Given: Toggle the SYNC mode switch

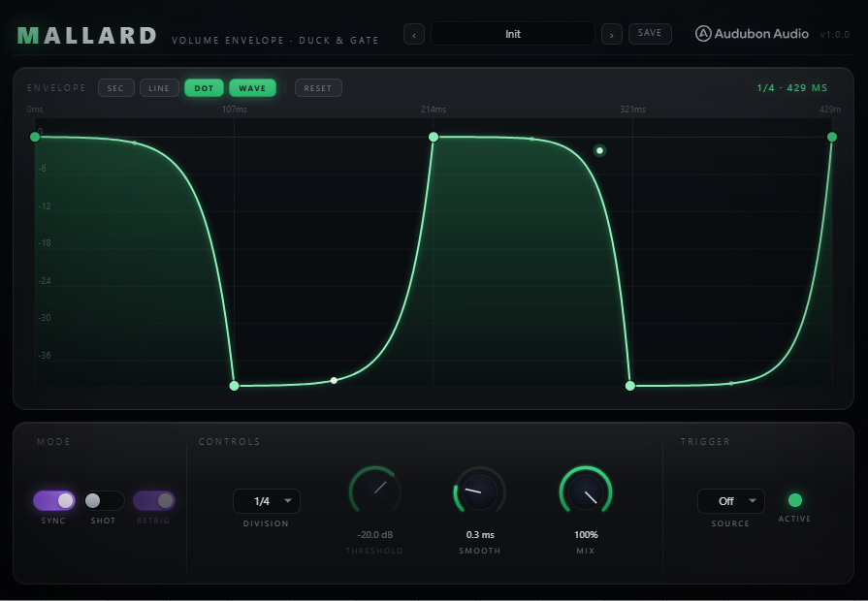Looking at the screenshot, I should coord(53,501).
